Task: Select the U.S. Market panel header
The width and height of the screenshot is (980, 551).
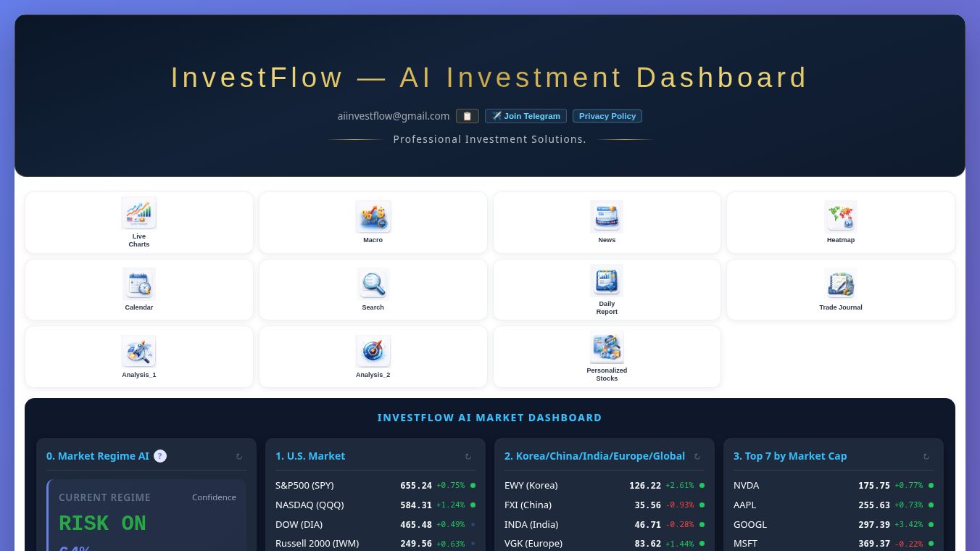Action: (x=310, y=456)
